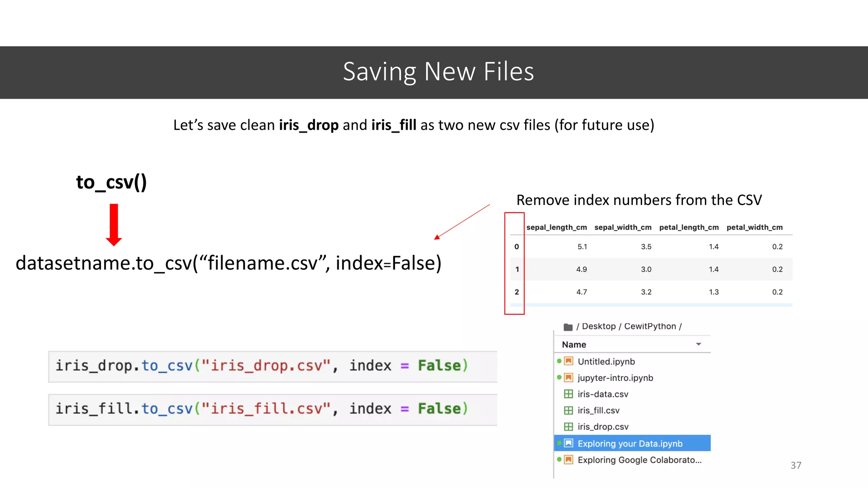Click the table index label 0
This screenshot has width=868, height=488.
(x=517, y=247)
